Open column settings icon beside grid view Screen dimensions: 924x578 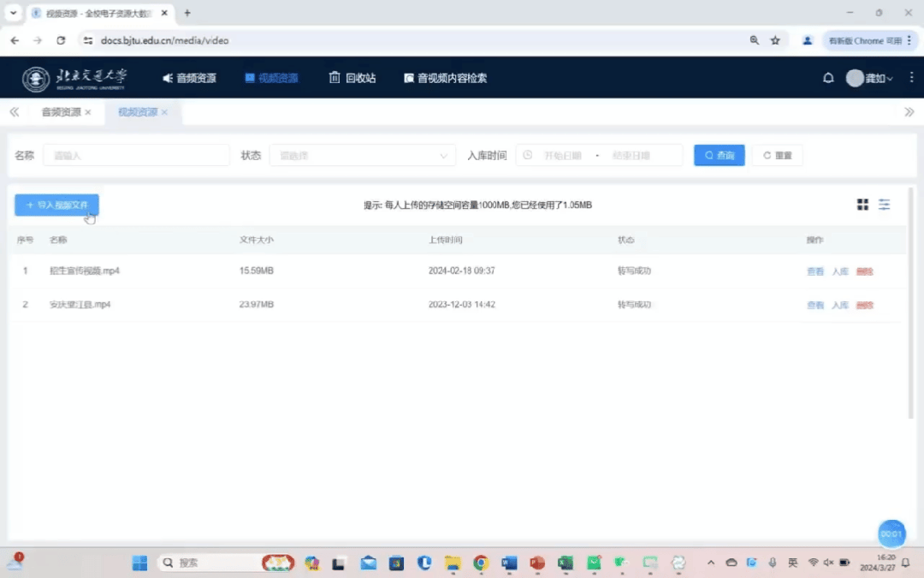pos(884,205)
